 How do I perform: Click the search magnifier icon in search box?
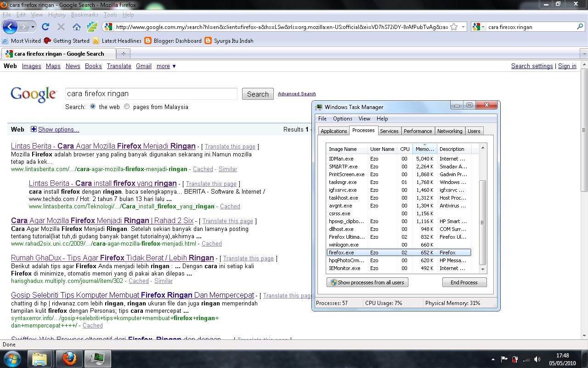(580, 27)
